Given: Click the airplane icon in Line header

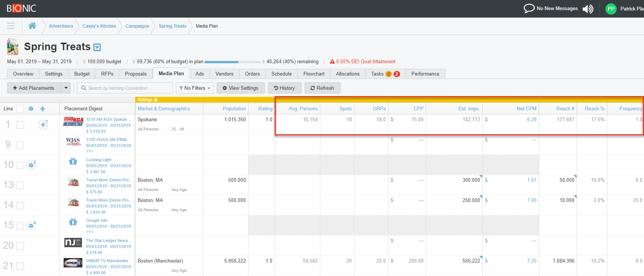Looking at the screenshot, I should click(x=43, y=109).
